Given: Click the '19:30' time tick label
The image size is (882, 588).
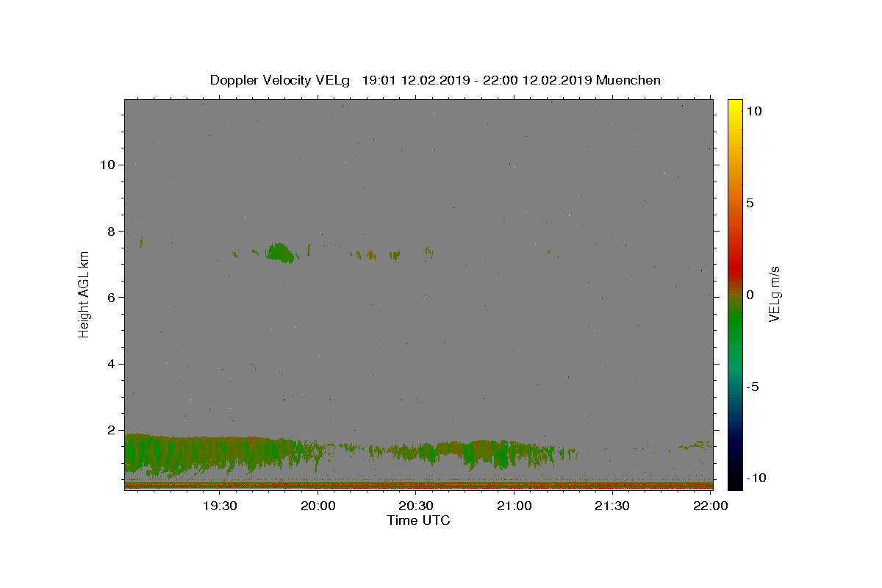Looking at the screenshot, I should [220, 506].
